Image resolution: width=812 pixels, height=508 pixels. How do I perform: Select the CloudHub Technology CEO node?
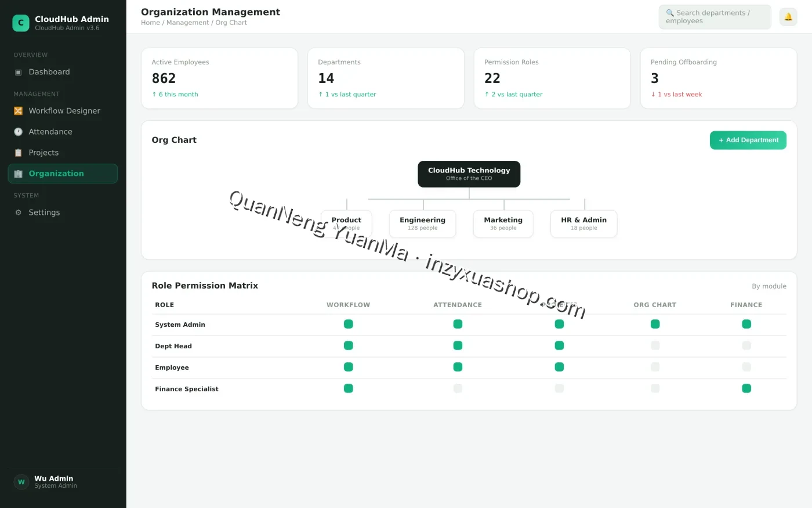(x=469, y=174)
